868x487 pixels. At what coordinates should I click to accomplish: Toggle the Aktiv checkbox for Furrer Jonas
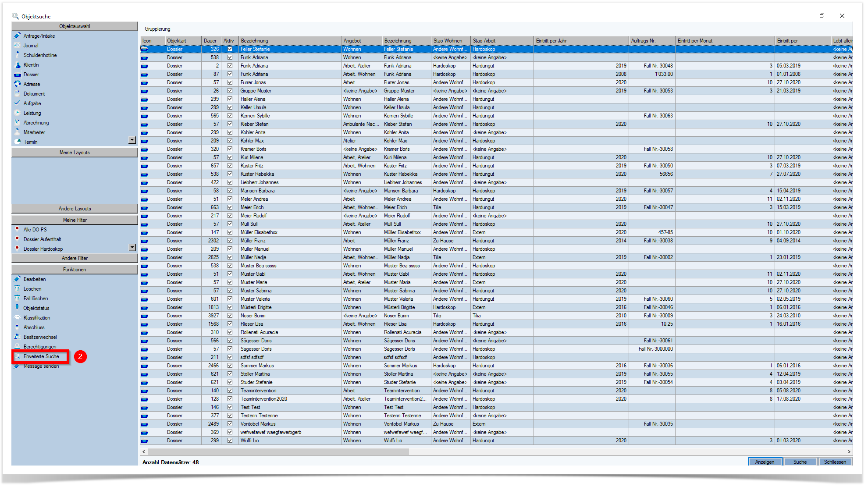230,82
